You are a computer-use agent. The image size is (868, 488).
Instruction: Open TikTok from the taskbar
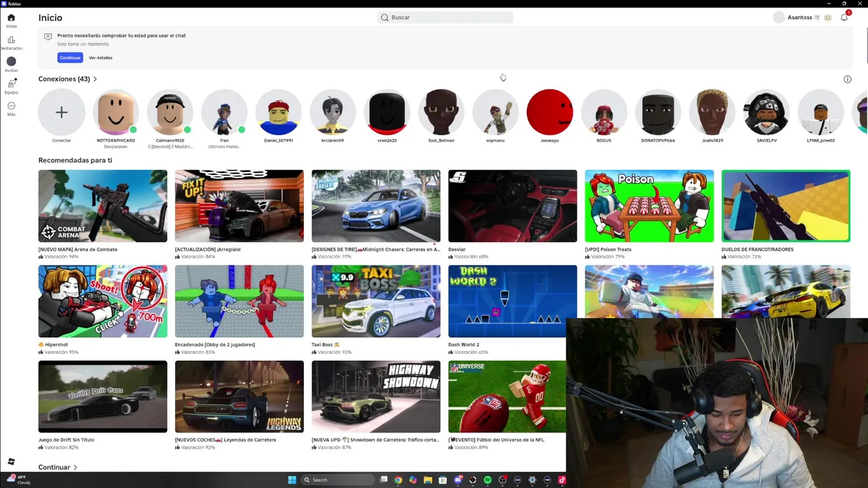pos(561,480)
